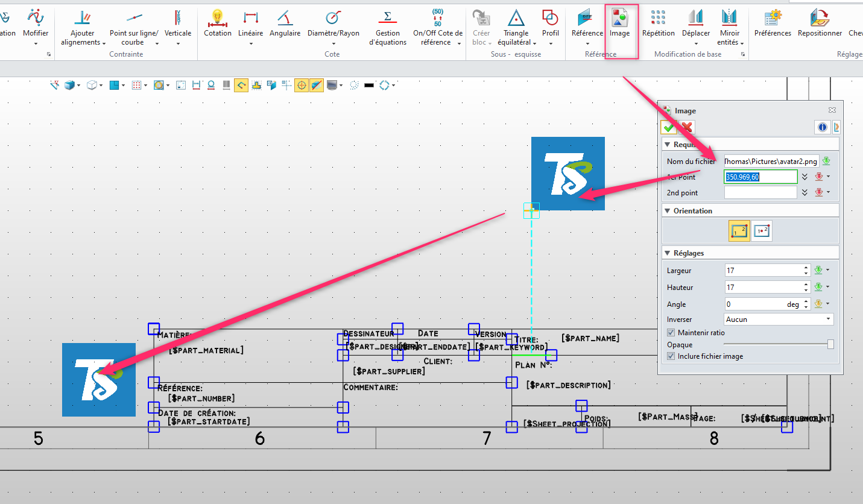The width and height of the screenshot is (863, 504).
Task: Expand options chevron next to 1er Point
Action: tap(805, 177)
